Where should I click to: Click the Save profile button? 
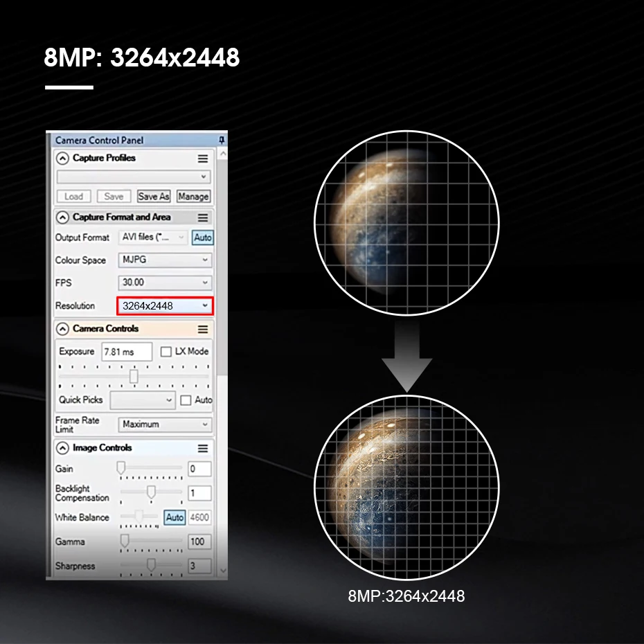point(114,197)
